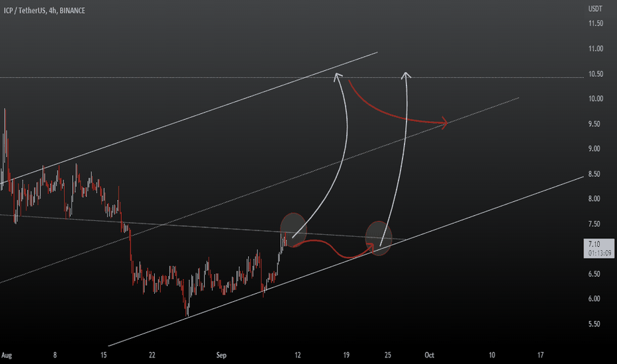617x364 pixels.
Task: Click the 8.50 price axis label
Action: tap(594, 174)
